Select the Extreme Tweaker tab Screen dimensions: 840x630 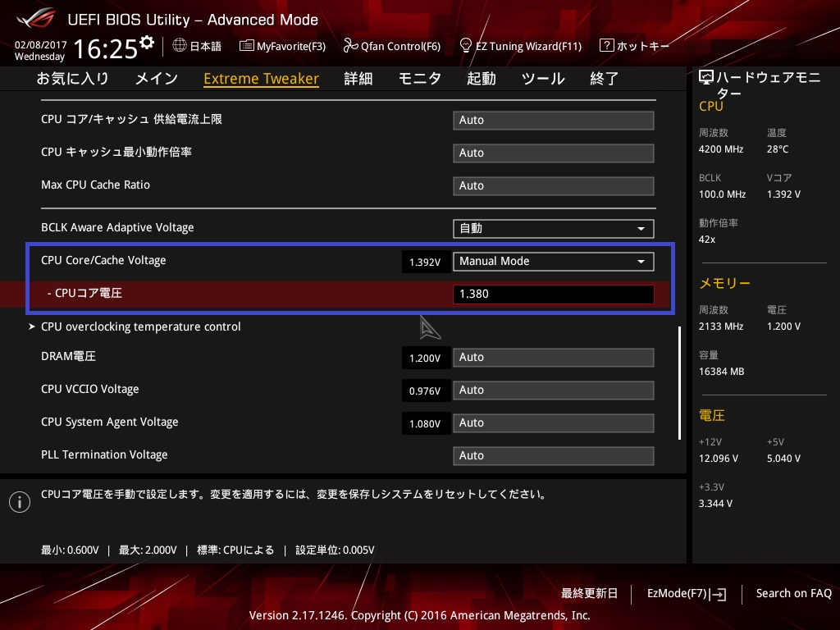pos(262,79)
